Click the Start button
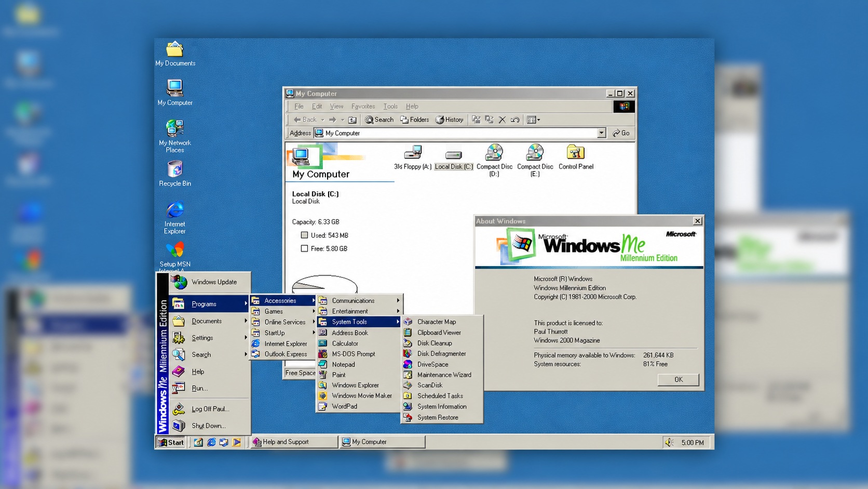The width and height of the screenshot is (868, 489). (171, 443)
